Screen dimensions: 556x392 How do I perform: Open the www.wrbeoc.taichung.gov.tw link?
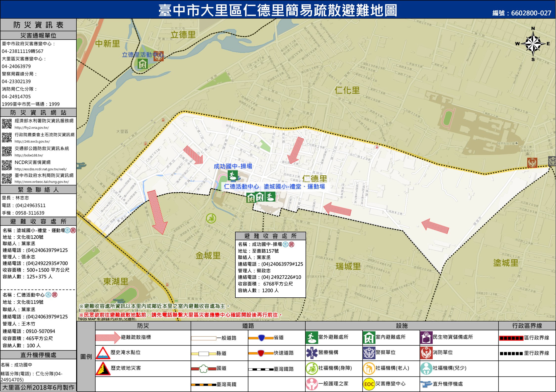coord(42,182)
